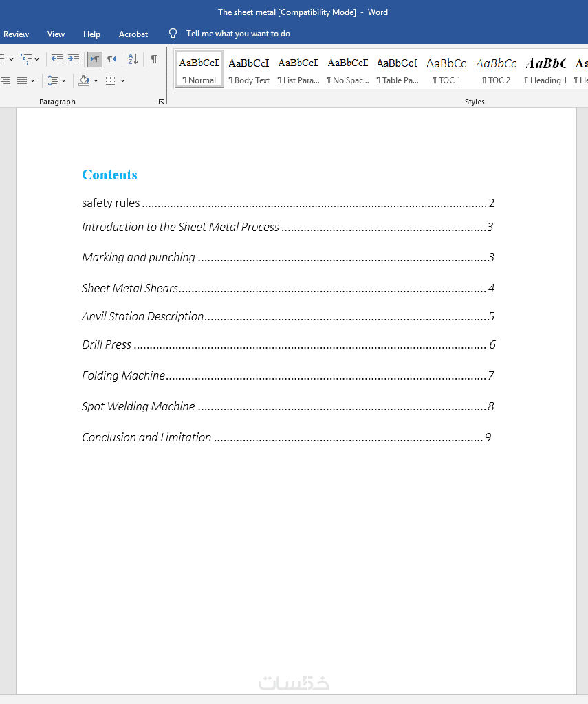Open the Review tab

pyautogui.click(x=17, y=34)
